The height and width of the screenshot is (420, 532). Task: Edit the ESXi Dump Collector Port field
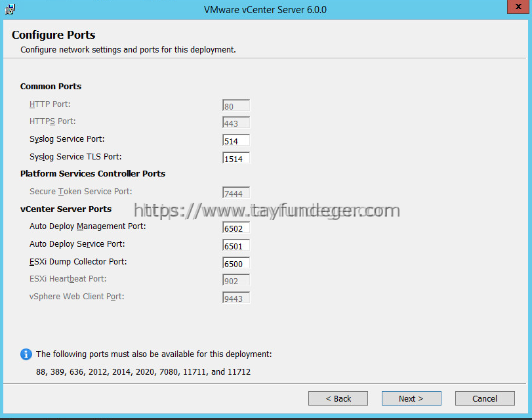[x=236, y=263]
